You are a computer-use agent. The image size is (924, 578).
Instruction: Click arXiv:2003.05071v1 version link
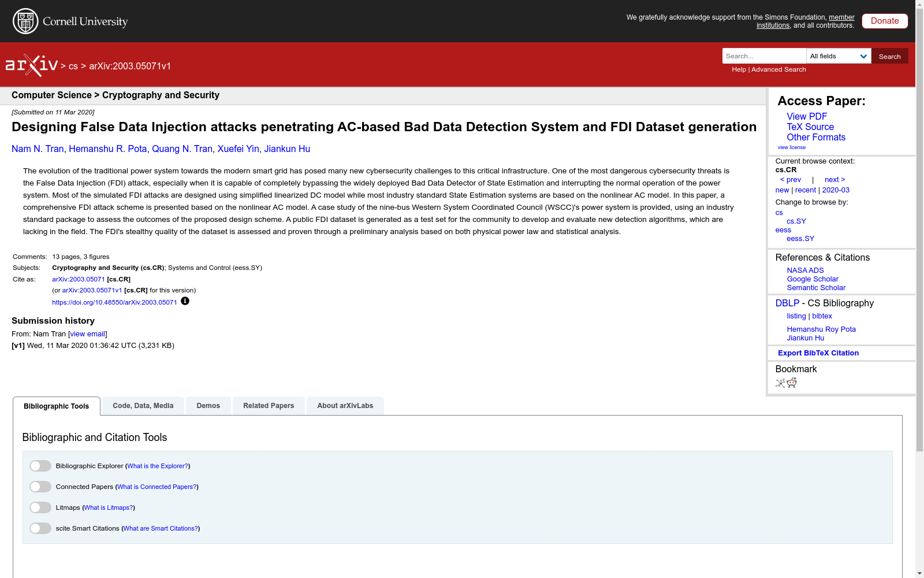coord(92,290)
